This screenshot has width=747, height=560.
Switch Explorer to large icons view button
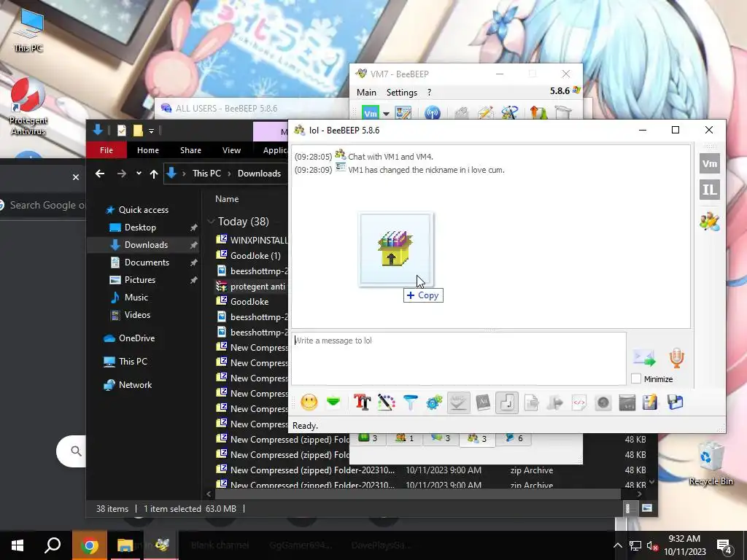pyautogui.click(x=646, y=508)
